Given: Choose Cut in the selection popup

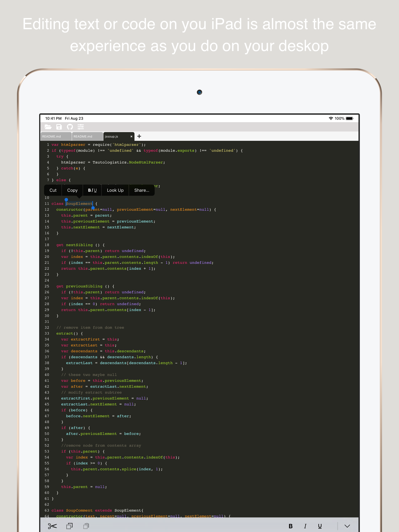Looking at the screenshot, I should point(53,190).
